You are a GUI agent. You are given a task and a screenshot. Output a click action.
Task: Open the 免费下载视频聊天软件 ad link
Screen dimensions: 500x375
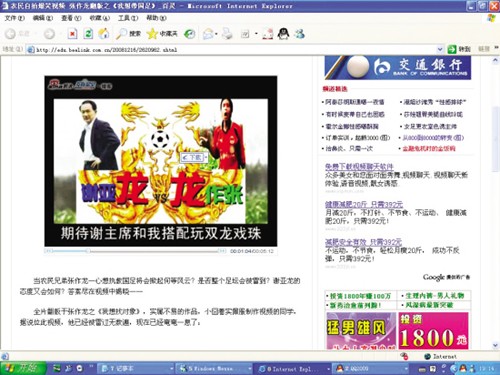[359, 166]
